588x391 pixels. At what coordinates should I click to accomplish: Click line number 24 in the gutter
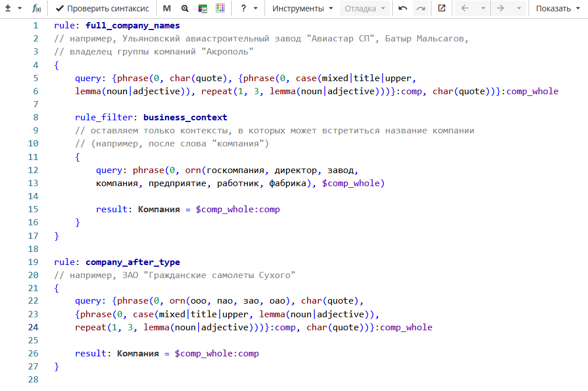pos(33,327)
